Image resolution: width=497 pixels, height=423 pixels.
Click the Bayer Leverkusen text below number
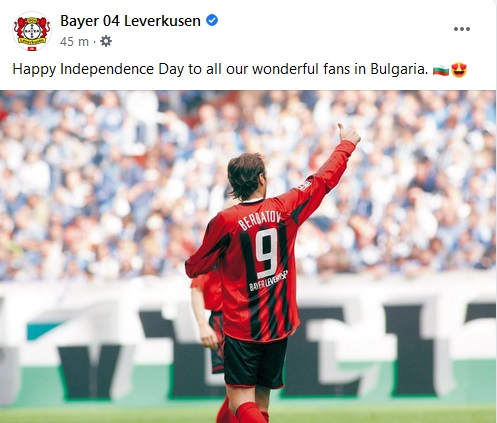tap(268, 281)
